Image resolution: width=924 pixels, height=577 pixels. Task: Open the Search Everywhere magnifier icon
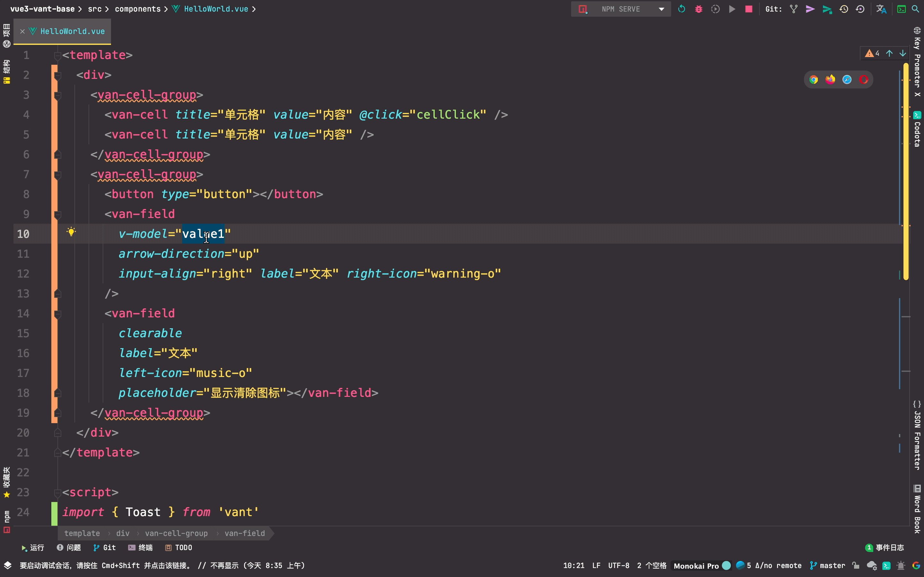[915, 9]
